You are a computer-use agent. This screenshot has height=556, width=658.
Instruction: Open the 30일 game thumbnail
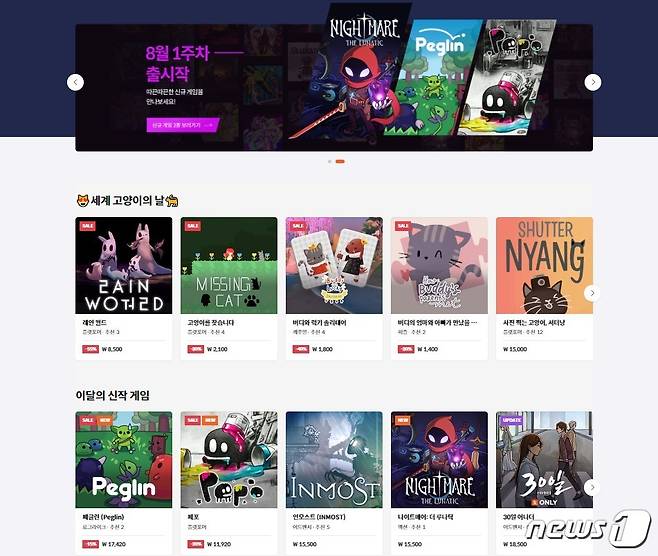[544, 459]
